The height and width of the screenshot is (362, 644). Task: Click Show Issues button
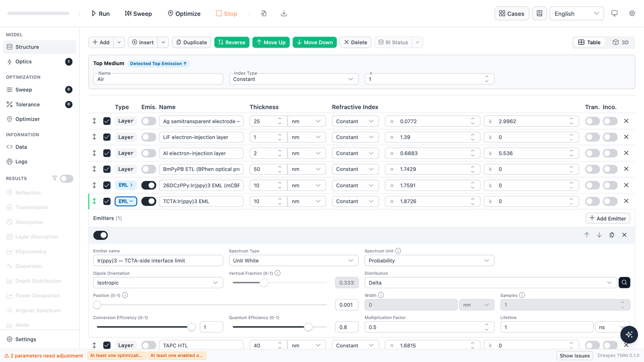point(574,355)
